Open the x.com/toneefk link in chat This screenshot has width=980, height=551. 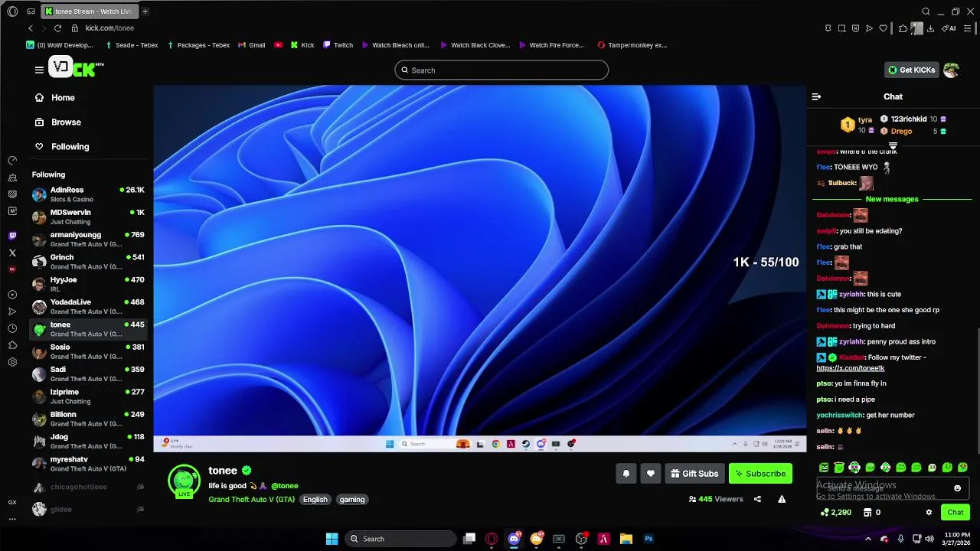pyautogui.click(x=851, y=368)
